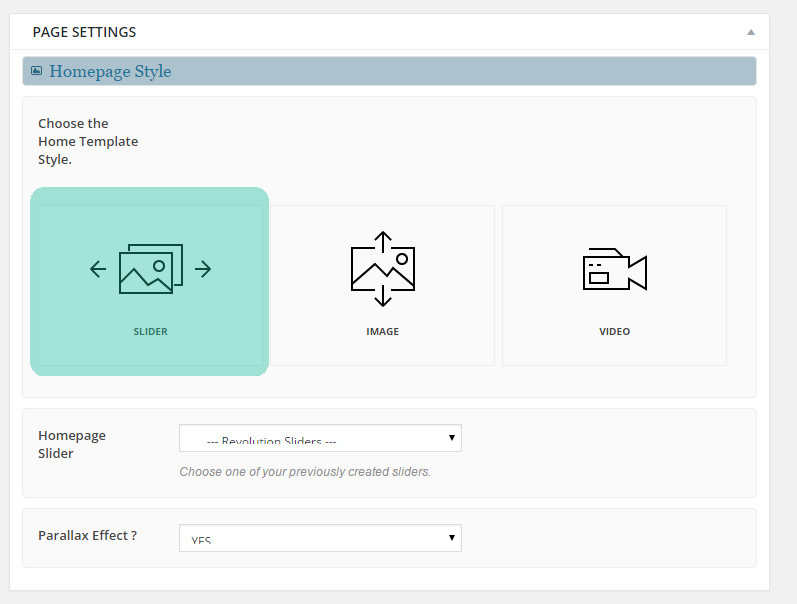Pick the VIDEO label under the template tile

[614, 331]
